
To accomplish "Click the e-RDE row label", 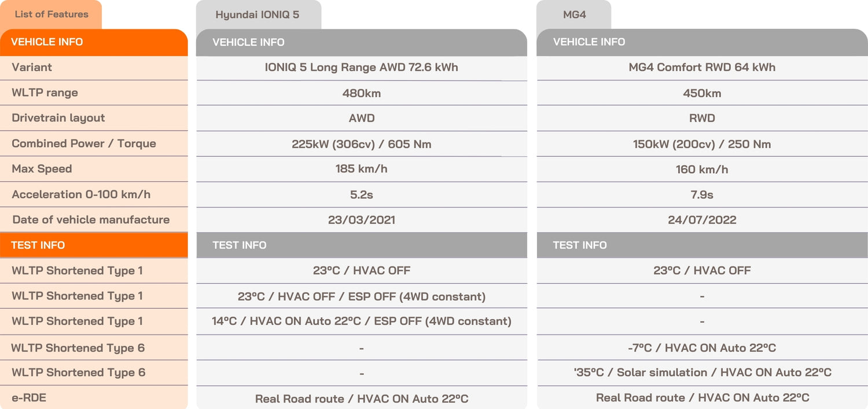I will [28, 398].
